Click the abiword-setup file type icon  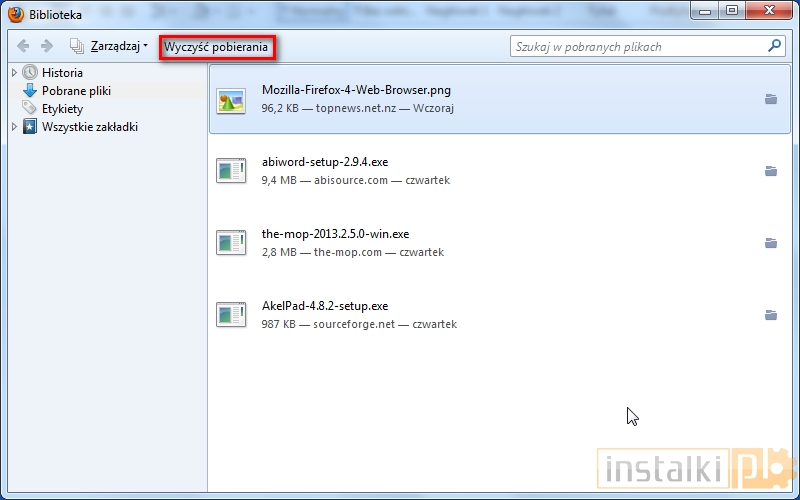[x=231, y=170]
